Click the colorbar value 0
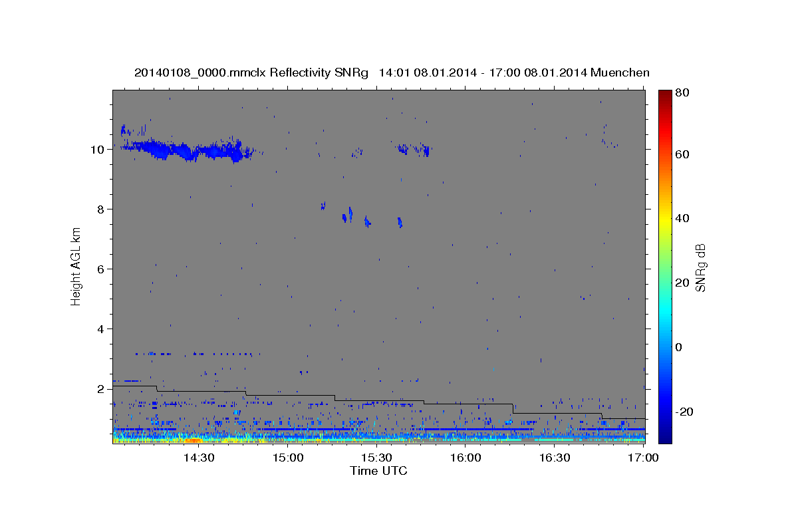Image resolution: width=798 pixels, height=532 pixels. click(680, 347)
